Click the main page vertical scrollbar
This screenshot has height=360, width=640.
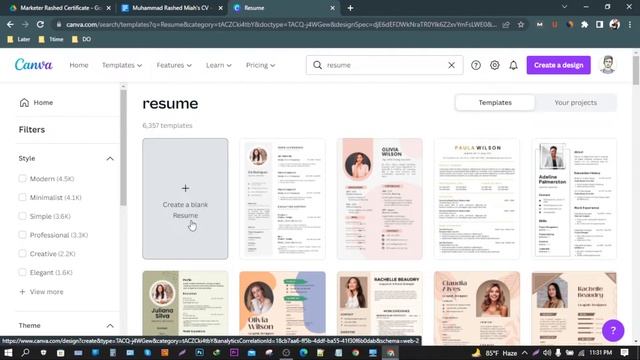coord(636,71)
